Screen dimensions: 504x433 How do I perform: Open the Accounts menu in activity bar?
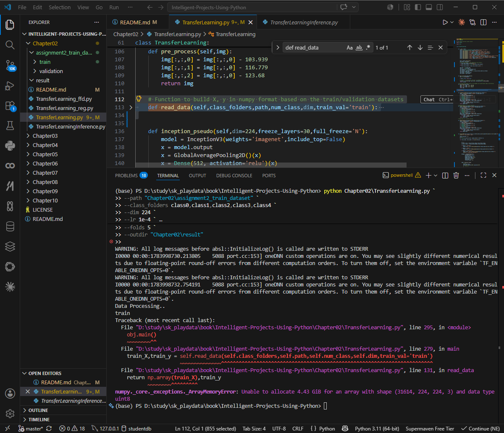[10, 394]
